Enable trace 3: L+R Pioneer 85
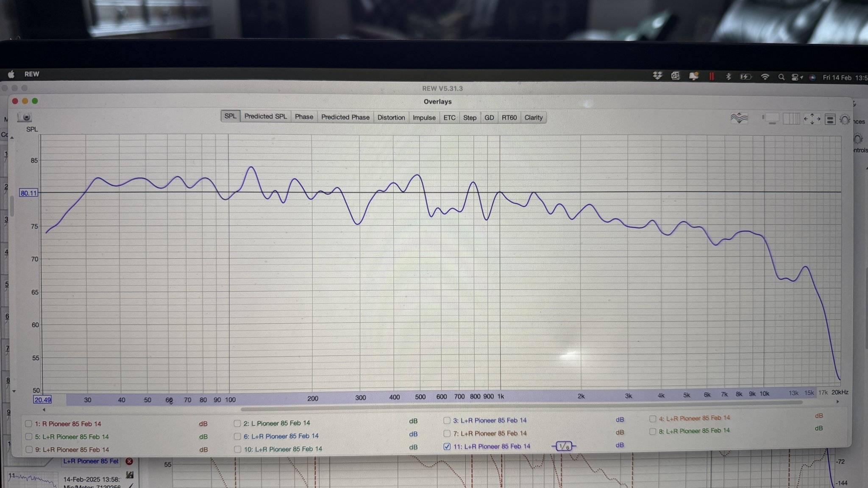The image size is (868, 488). point(447,420)
